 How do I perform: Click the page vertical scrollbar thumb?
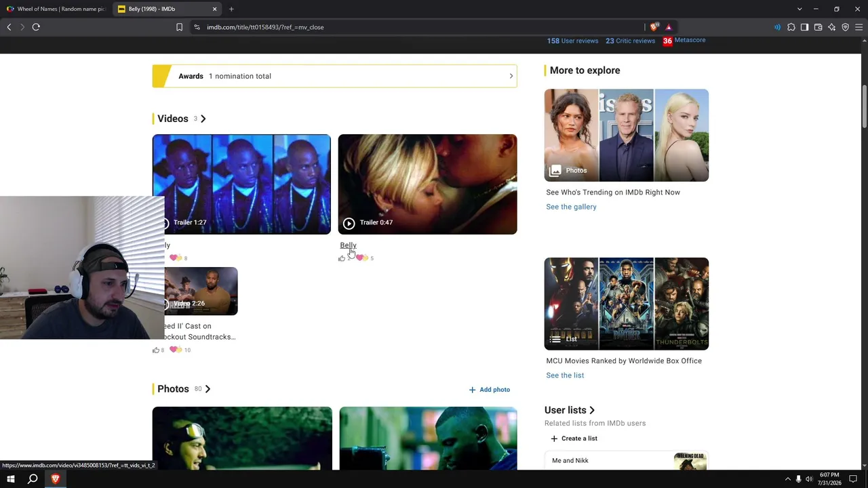click(x=864, y=106)
